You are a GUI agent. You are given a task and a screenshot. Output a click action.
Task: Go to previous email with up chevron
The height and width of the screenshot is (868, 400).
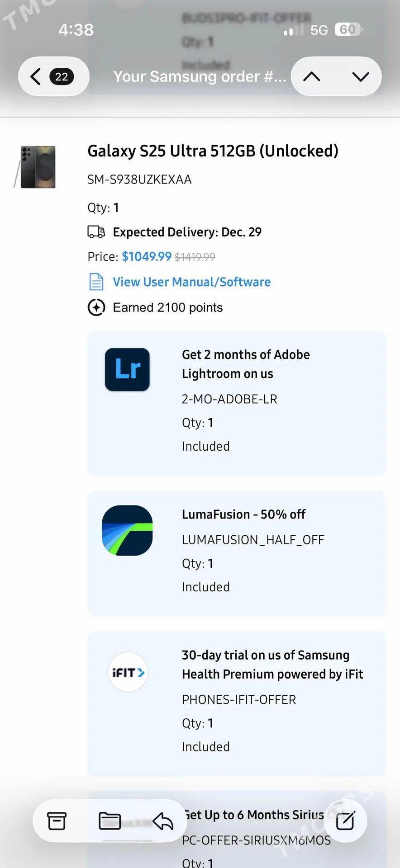pos(312,76)
